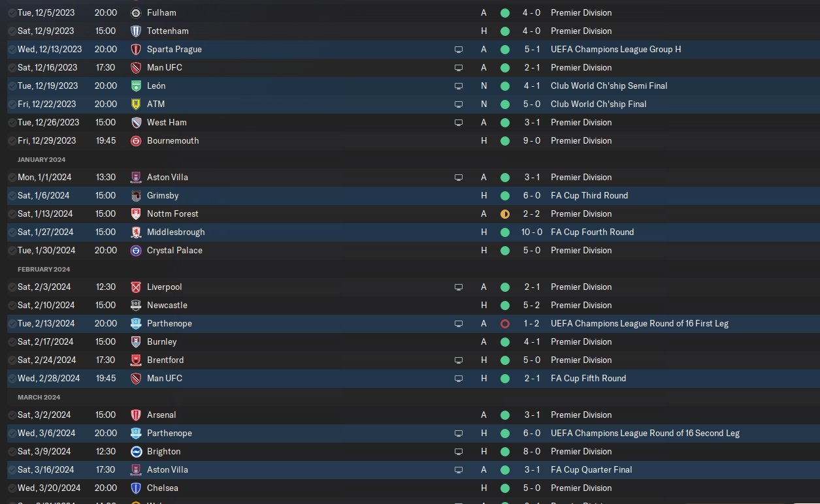Open the Bournemouth 9 - 0 result

point(531,141)
